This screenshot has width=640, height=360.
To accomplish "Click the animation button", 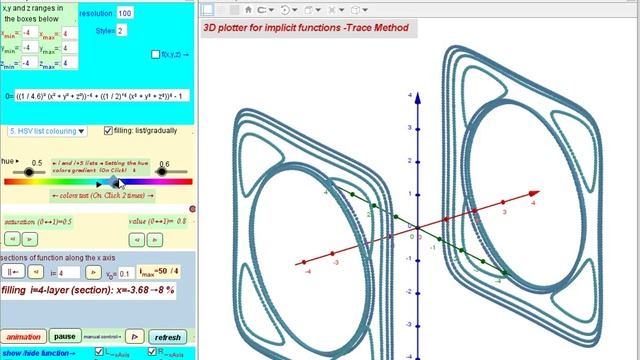I will click(24, 337).
